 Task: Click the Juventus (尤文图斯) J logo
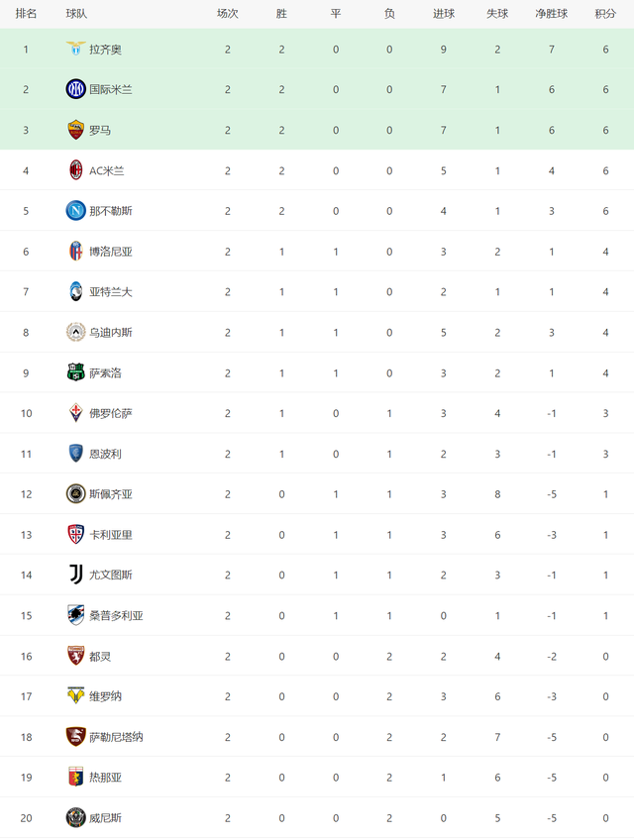click(x=75, y=575)
